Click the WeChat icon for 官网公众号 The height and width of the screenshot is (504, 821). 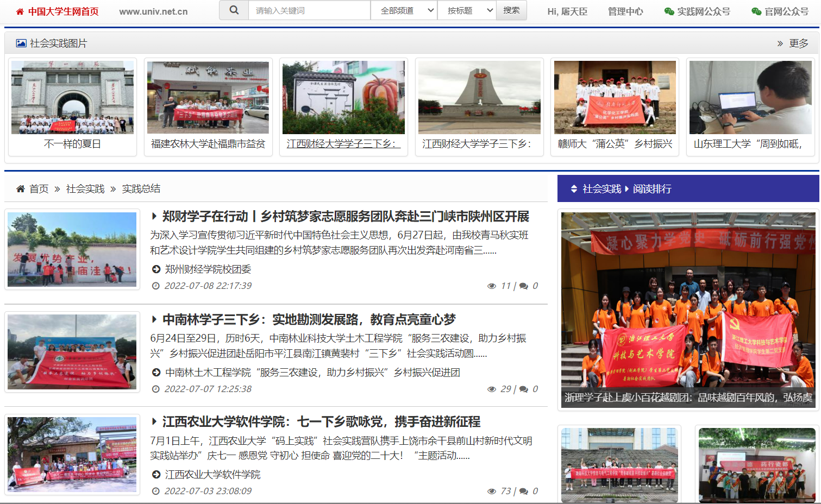pyautogui.click(x=756, y=11)
